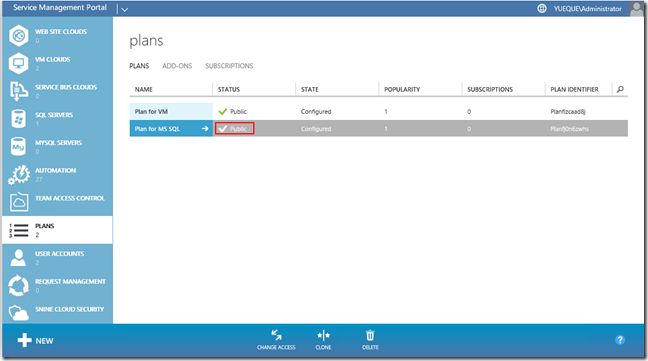Click subscriptions value in Plan for VM row
The image size is (648, 361).
click(x=469, y=112)
